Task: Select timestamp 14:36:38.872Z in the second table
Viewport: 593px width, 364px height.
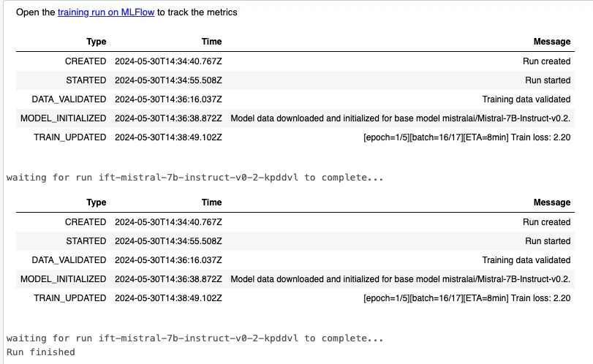Action: coord(168,279)
